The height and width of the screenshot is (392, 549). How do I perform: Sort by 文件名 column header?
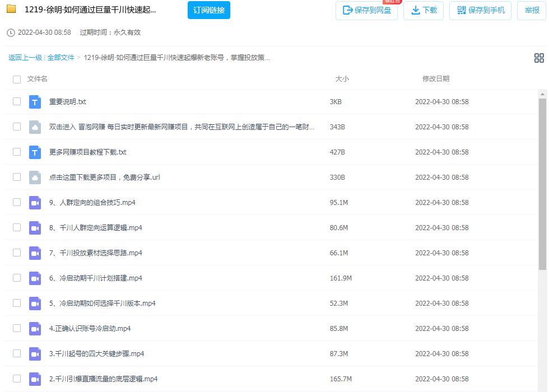click(x=38, y=79)
